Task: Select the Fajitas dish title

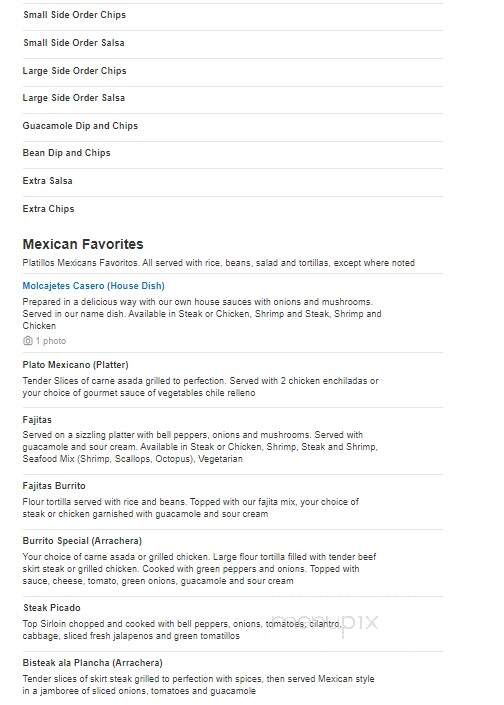Action: tap(37, 420)
